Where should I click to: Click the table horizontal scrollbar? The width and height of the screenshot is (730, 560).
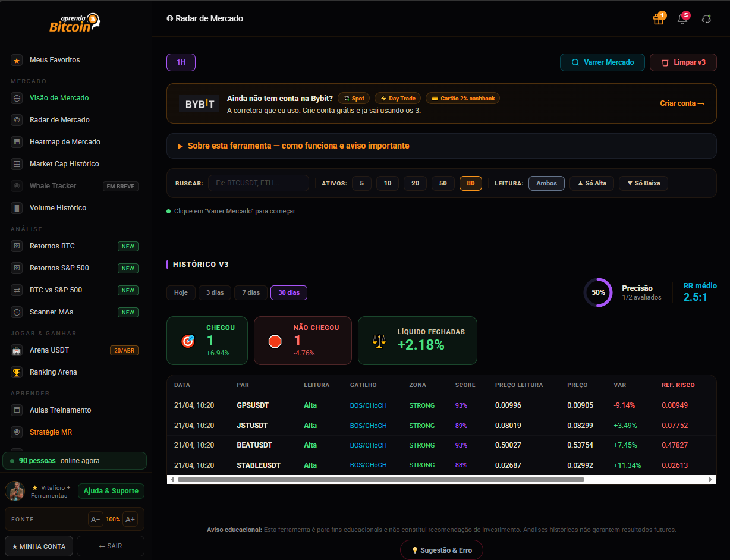380,479
